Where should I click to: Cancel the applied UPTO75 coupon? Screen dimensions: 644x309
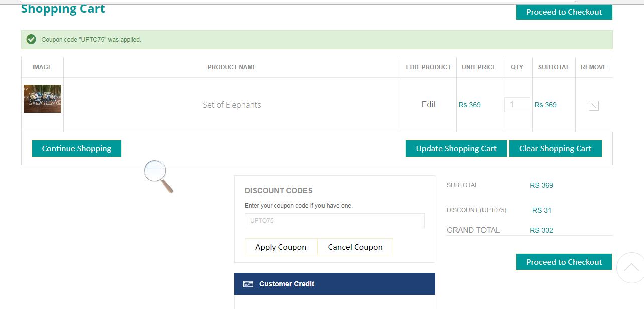point(355,247)
